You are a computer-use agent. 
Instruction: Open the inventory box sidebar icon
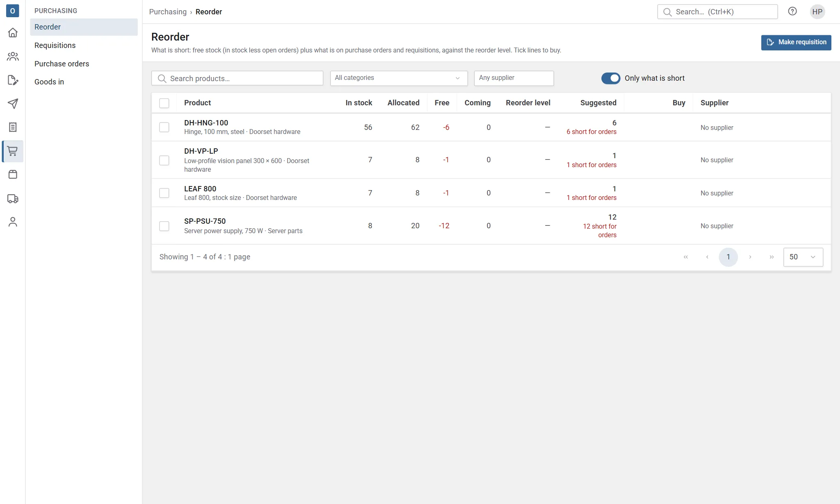(x=13, y=175)
